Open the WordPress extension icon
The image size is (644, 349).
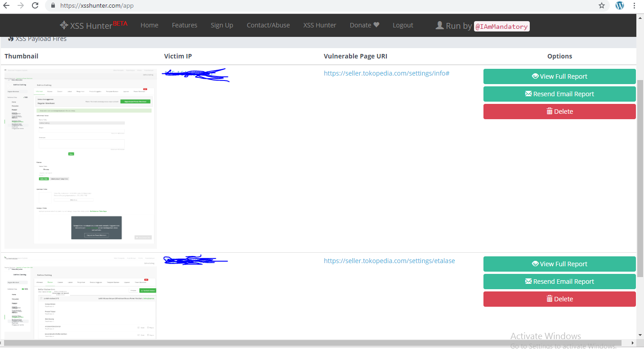(x=620, y=6)
